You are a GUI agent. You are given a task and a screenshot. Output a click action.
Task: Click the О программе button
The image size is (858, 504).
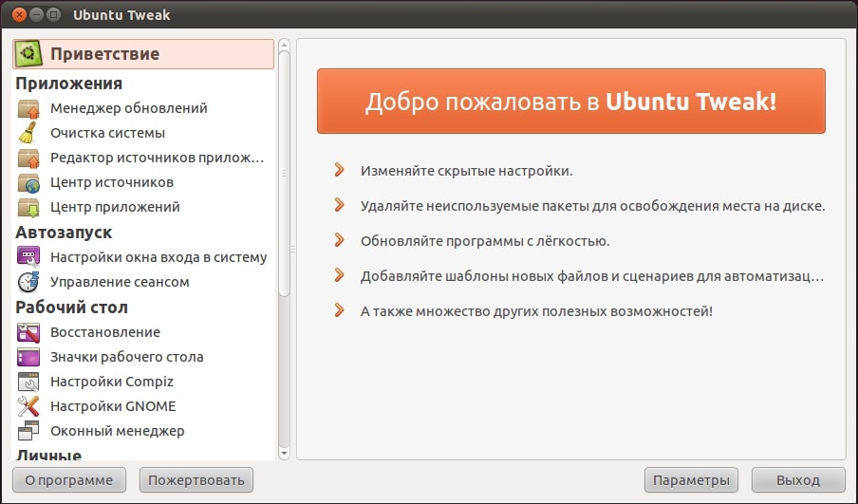(69, 480)
